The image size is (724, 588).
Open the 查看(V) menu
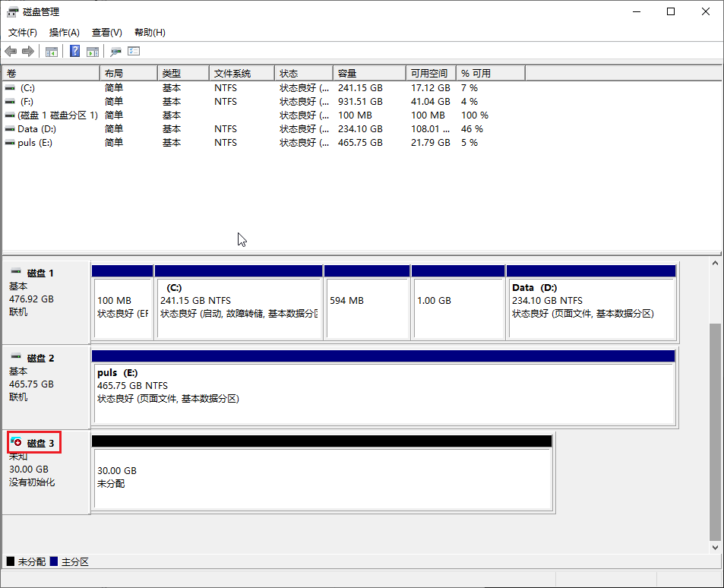click(x=107, y=33)
